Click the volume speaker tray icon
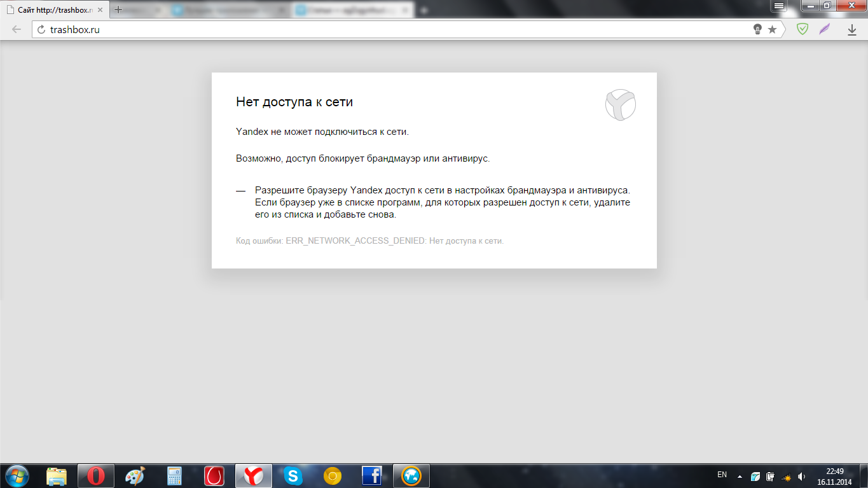Screen dimensions: 868x488 click(802, 477)
